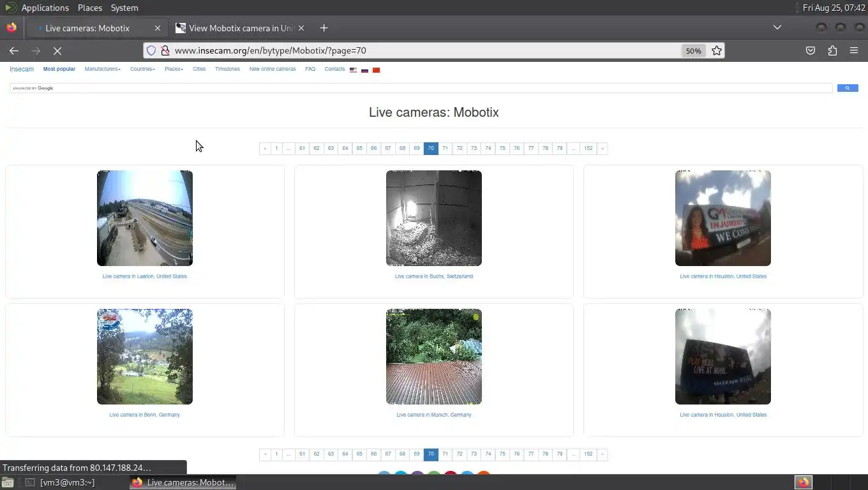Open the FAQ link
This screenshot has width=868, height=490.
coord(310,69)
